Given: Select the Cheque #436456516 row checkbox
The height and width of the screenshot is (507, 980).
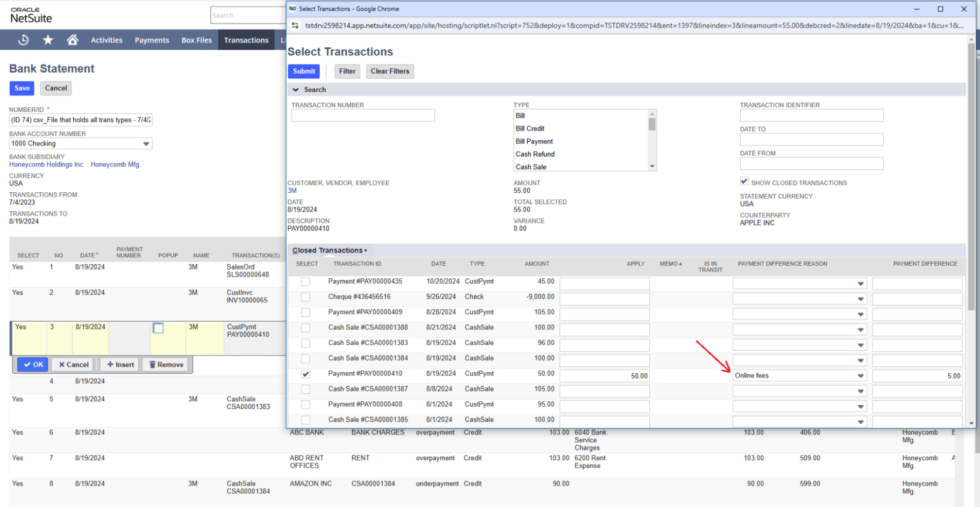Looking at the screenshot, I should 305,297.
